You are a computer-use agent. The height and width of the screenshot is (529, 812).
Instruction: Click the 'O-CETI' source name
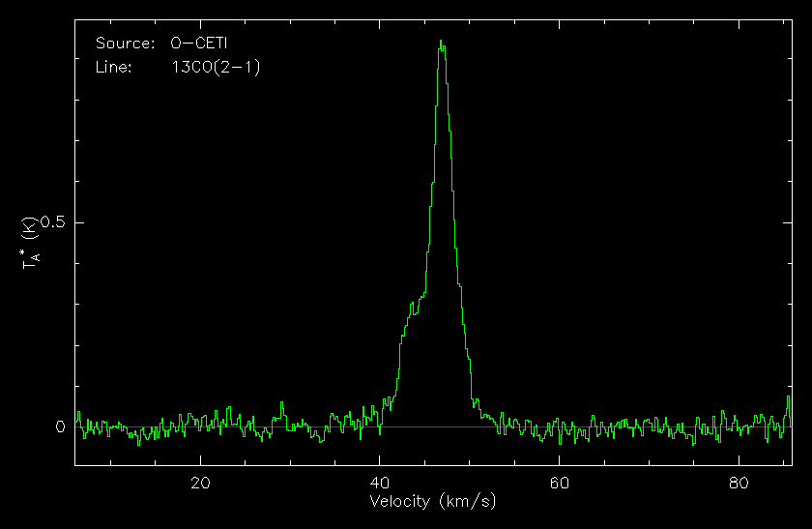tap(199, 43)
